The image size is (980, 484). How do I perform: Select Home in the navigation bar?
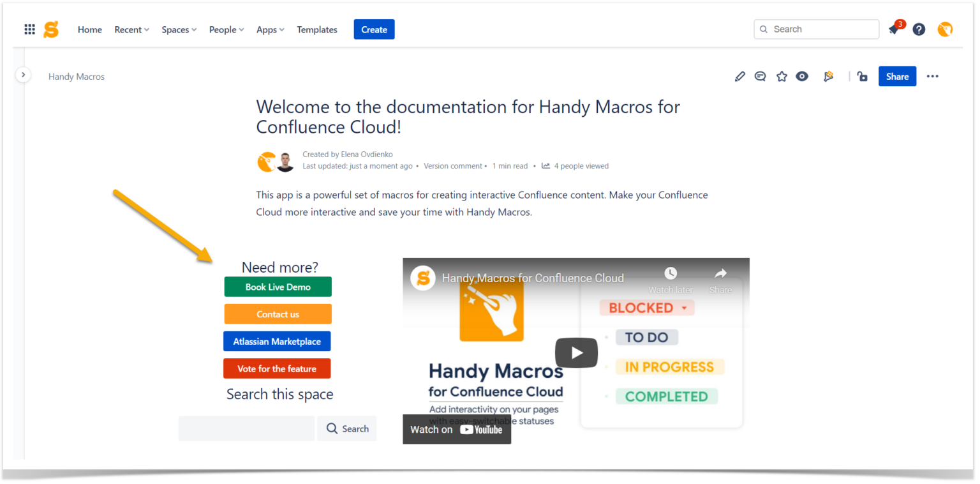89,29
